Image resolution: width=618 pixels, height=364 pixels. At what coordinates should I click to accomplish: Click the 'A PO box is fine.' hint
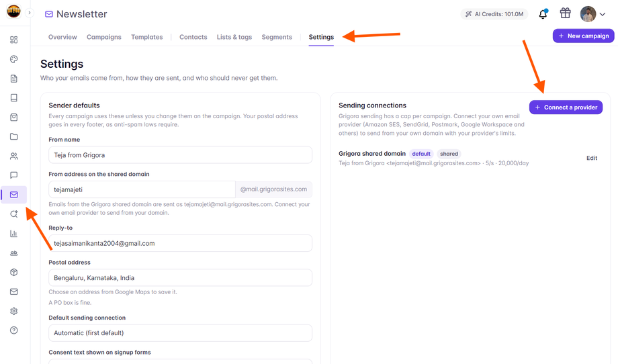coord(70,302)
